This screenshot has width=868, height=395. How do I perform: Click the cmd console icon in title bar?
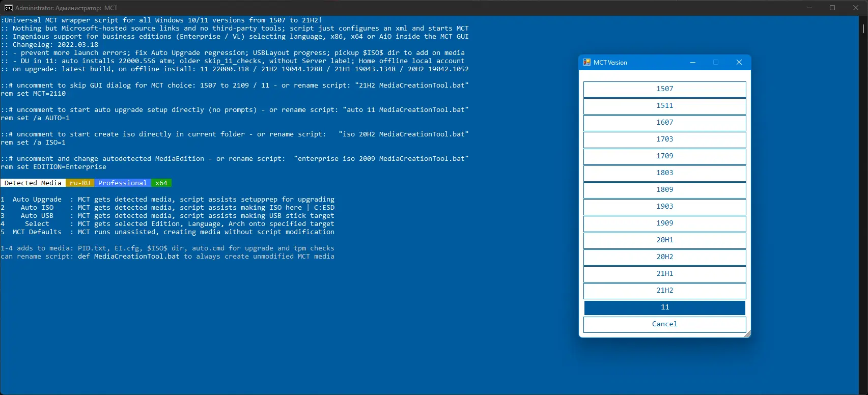click(9, 8)
